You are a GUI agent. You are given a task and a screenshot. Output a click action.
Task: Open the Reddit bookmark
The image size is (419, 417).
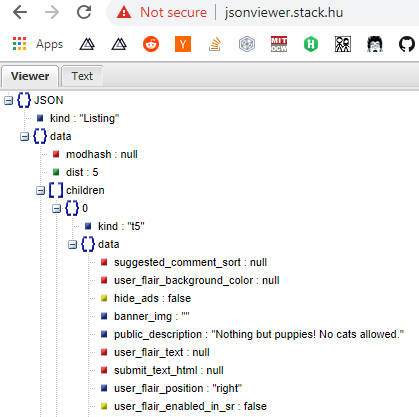point(151,44)
